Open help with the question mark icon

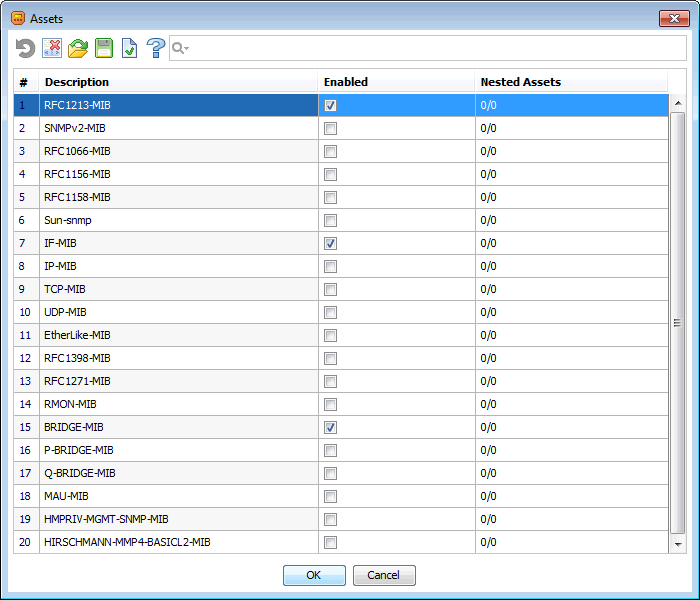point(156,48)
